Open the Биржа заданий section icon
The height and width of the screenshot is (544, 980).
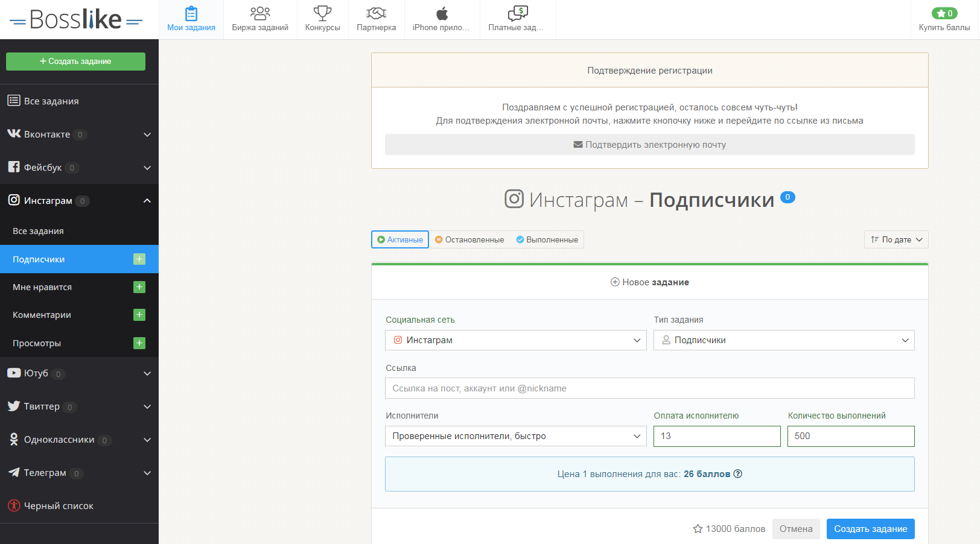260,13
